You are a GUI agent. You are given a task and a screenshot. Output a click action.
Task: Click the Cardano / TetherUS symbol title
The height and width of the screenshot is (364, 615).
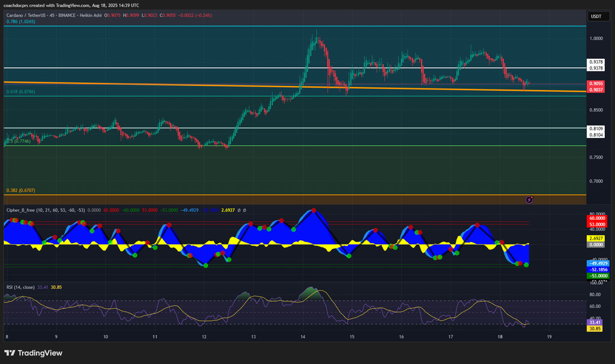pos(36,14)
